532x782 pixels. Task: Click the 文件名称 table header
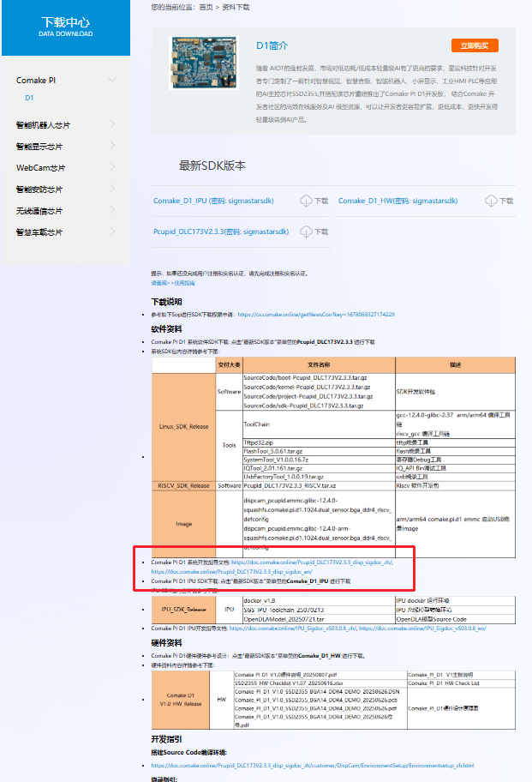[x=319, y=365]
